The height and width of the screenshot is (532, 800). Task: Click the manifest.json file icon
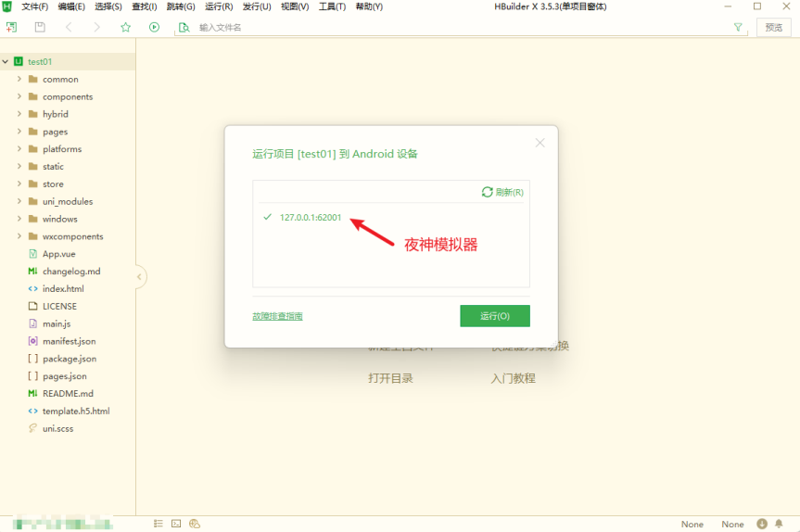point(33,341)
